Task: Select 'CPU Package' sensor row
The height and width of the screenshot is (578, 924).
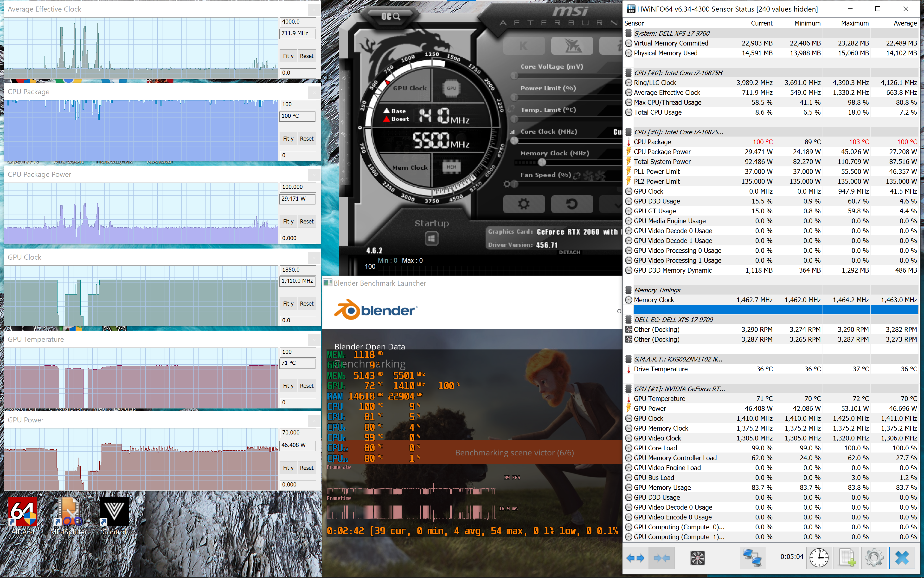Action: (x=771, y=142)
